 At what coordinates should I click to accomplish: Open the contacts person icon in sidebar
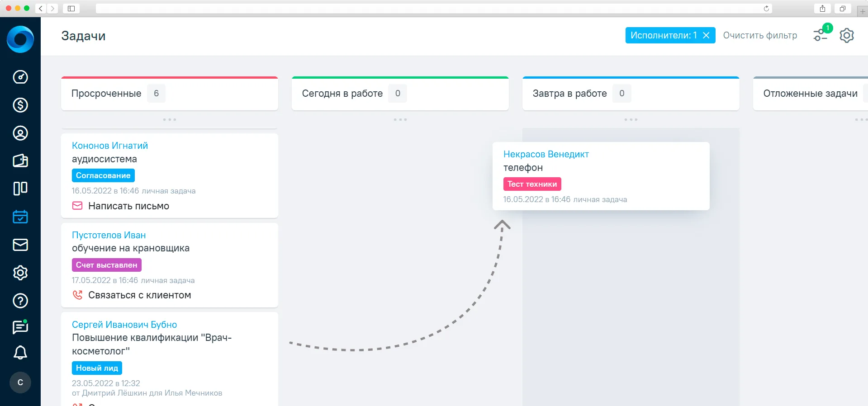pyautogui.click(x=20, y=133)
